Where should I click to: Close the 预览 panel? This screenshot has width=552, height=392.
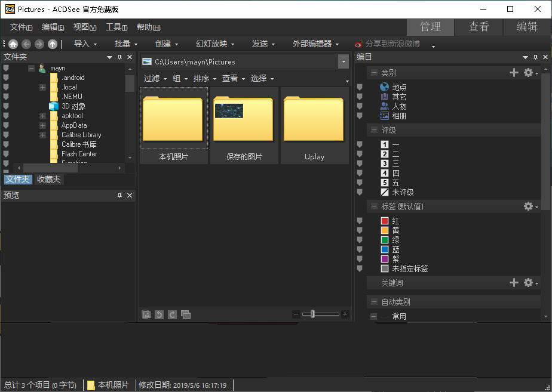[x=130, y=196]
